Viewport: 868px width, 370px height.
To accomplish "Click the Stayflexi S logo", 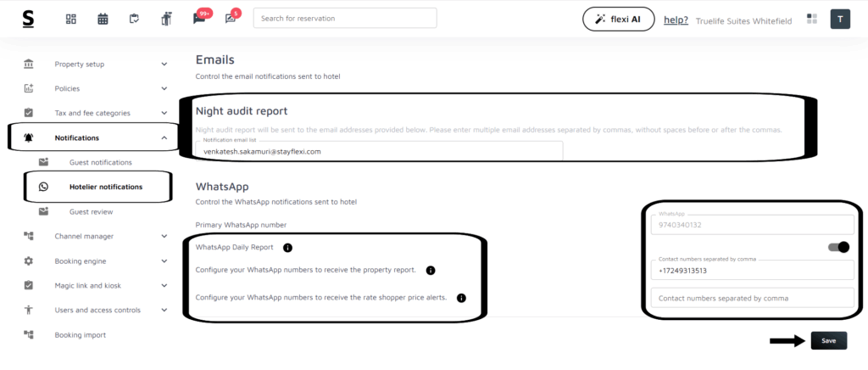I will (29, 19).
